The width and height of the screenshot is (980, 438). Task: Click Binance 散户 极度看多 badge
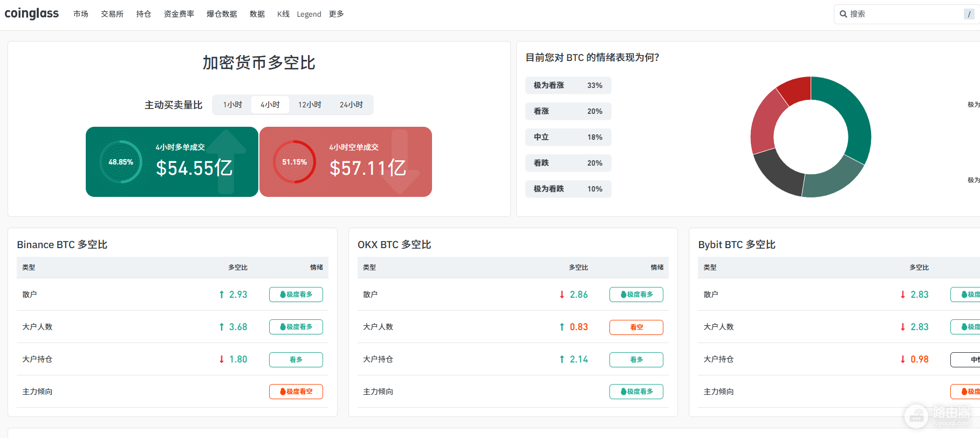(x=296, y=295)
